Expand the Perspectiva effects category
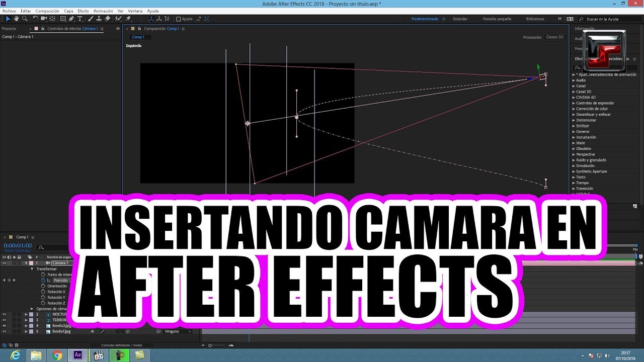This screenshot has width=644, height=362. (574, 154)
